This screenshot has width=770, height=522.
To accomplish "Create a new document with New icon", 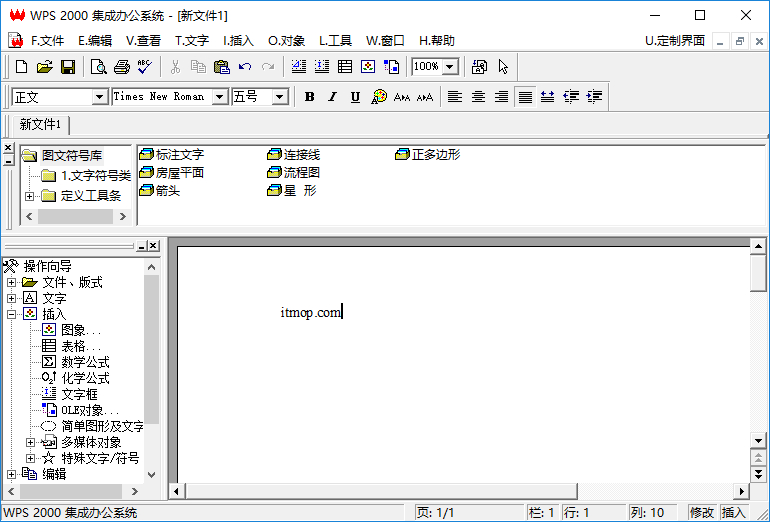I will coord(22,66).
